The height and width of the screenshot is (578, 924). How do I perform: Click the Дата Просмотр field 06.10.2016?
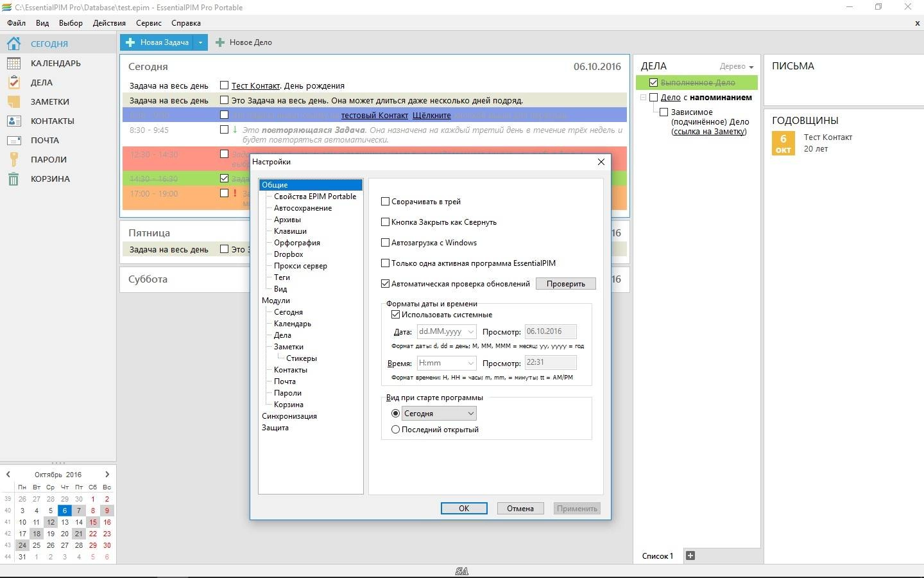click(x=551, y=331)
